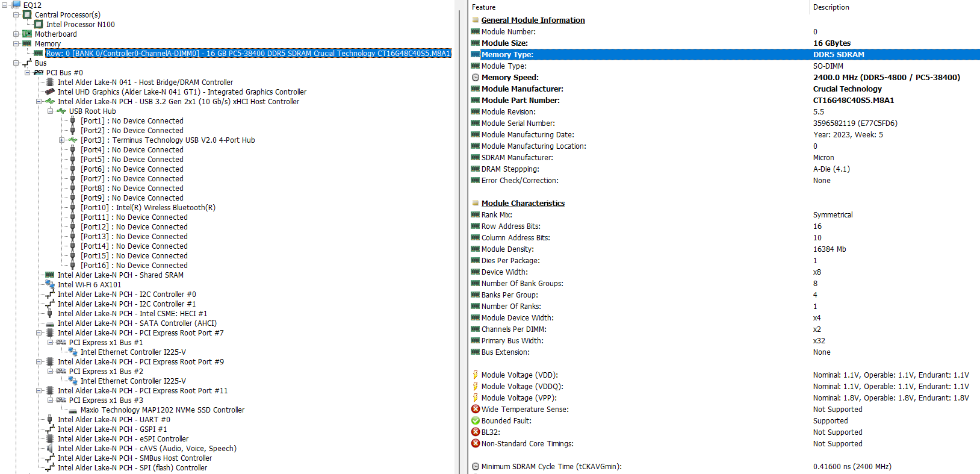Click the Module Size value 16 GBytes
The height and width of the screenshot is (474, 980).
tap(832, 43)
